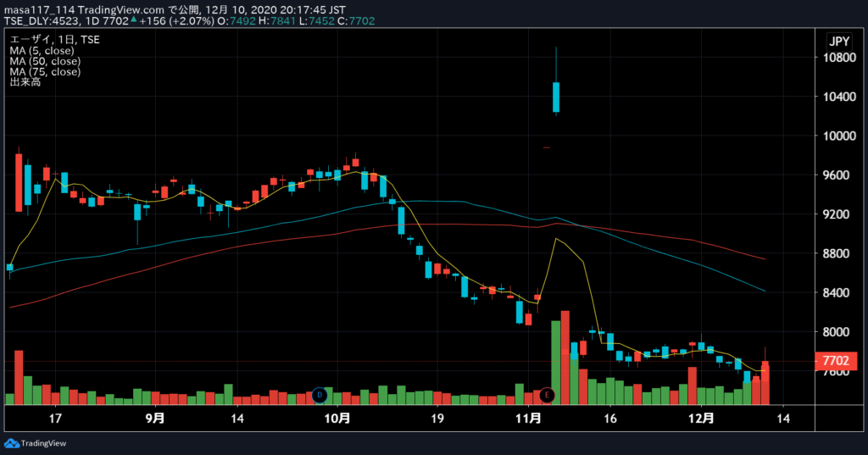Viewport: 868px width, 455px height.
Task: Click the 12月 date axis label
Action: click(x=701, y=418)
